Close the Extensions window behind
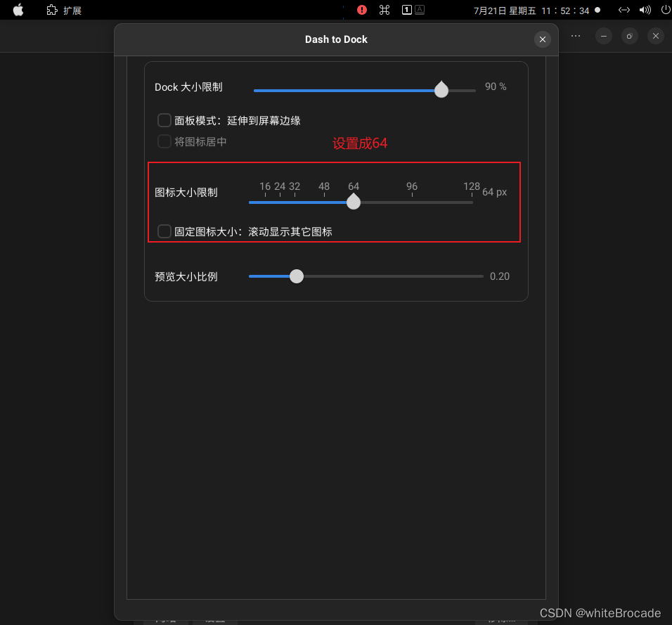Viewport: 672px width, 625px height. 656,36
